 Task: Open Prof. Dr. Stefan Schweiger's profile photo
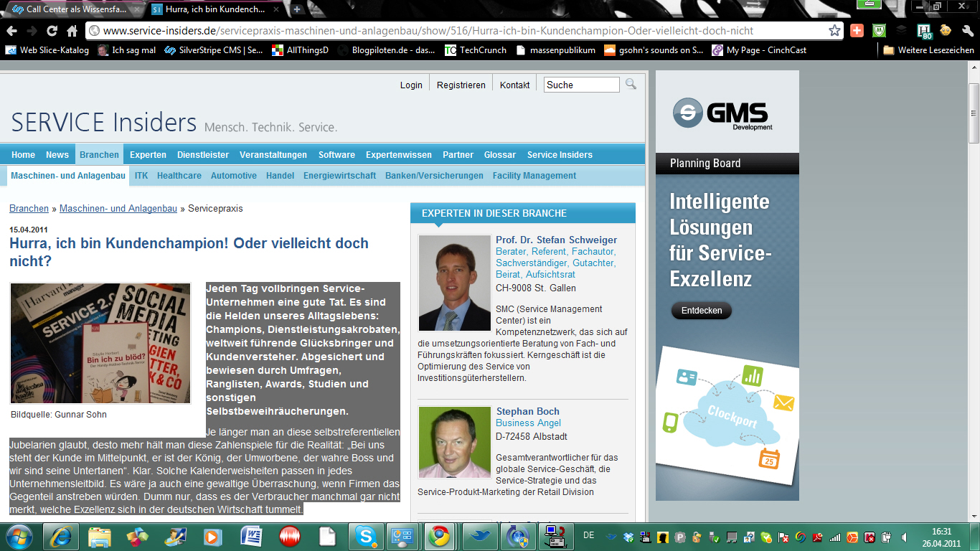coord(454,283)
